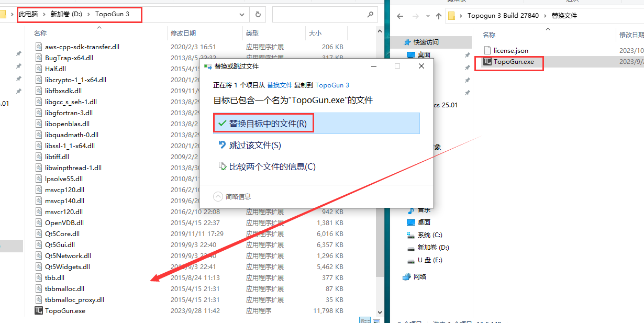The image size is (644, 323).
Task: Expand chevron after 此电脑 in address bar
Action: (44, 15)
